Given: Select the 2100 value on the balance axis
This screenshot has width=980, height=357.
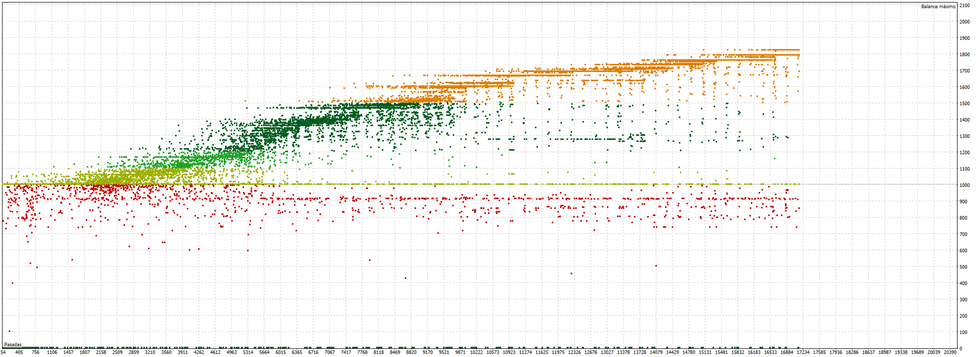Looking at the screenshot, I should [965, 6].
